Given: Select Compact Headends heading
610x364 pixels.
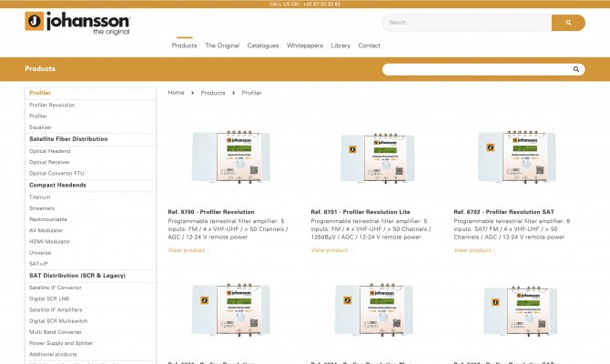Looking at the screenshot, I should [x=57, y=185].
